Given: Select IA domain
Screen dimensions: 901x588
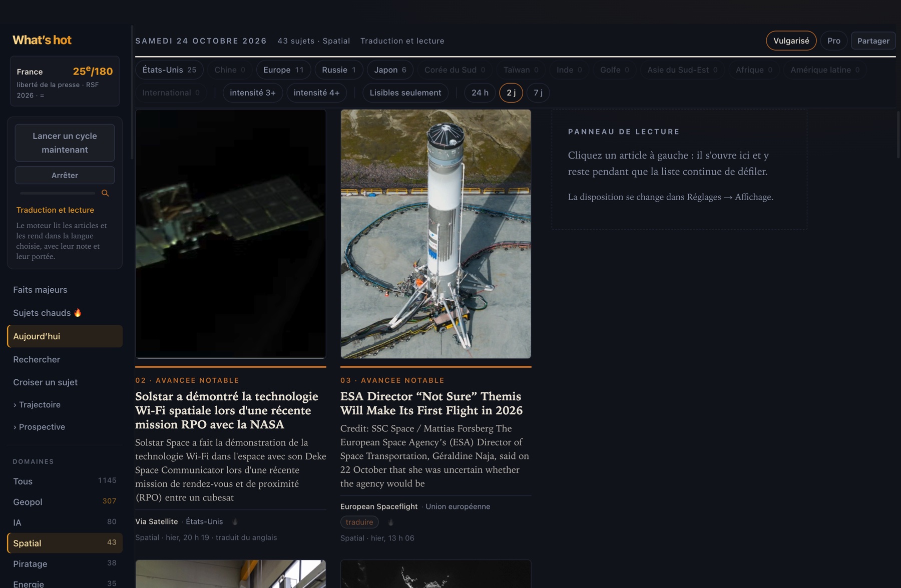Looking at the screenshot, I should click(65, 522).
